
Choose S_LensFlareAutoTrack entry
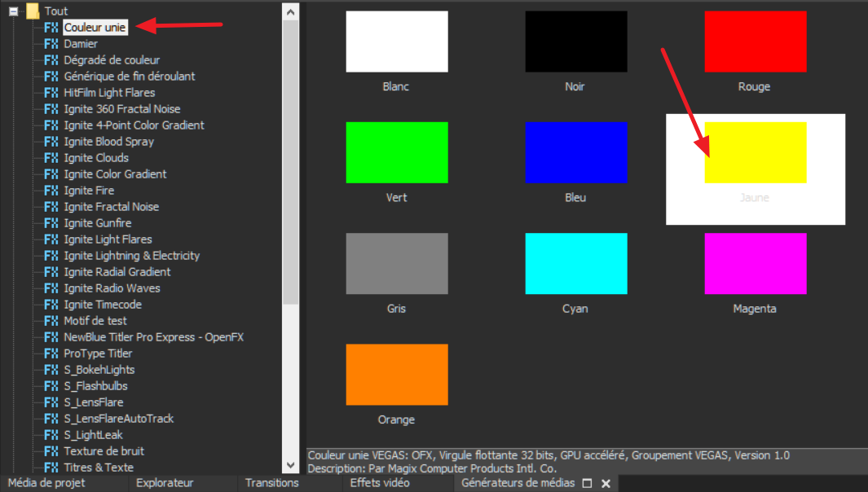point(119,419)
